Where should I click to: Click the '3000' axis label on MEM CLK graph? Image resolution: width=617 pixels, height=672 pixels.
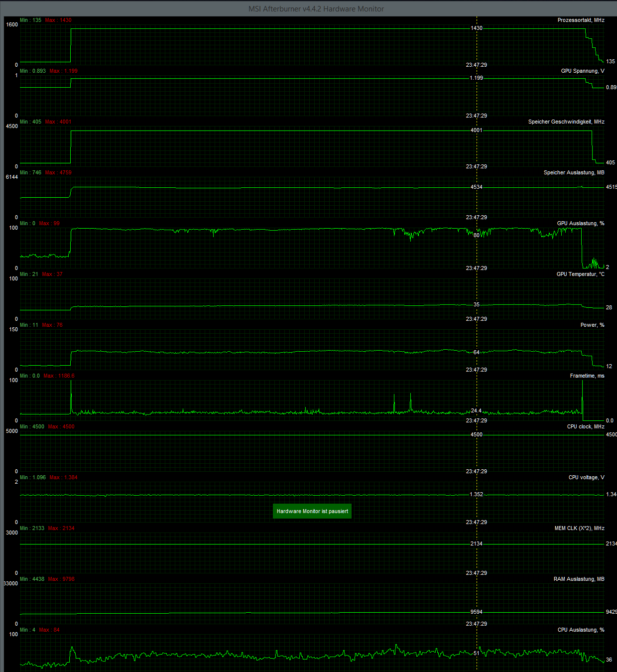(12, 533)
